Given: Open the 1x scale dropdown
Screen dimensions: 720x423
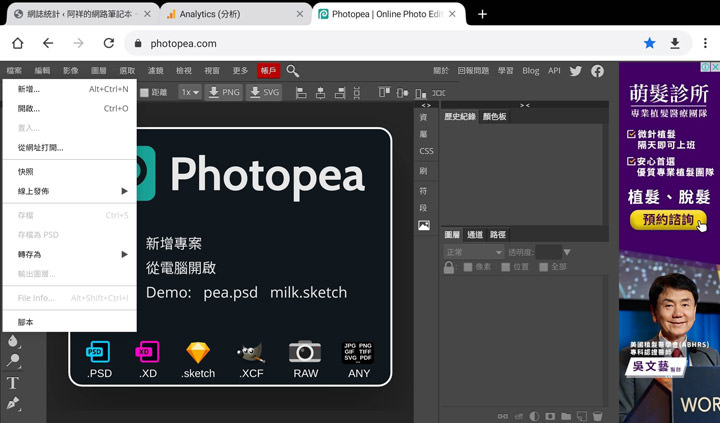Looking at the screenshot, I should click(x=190, y=92).
